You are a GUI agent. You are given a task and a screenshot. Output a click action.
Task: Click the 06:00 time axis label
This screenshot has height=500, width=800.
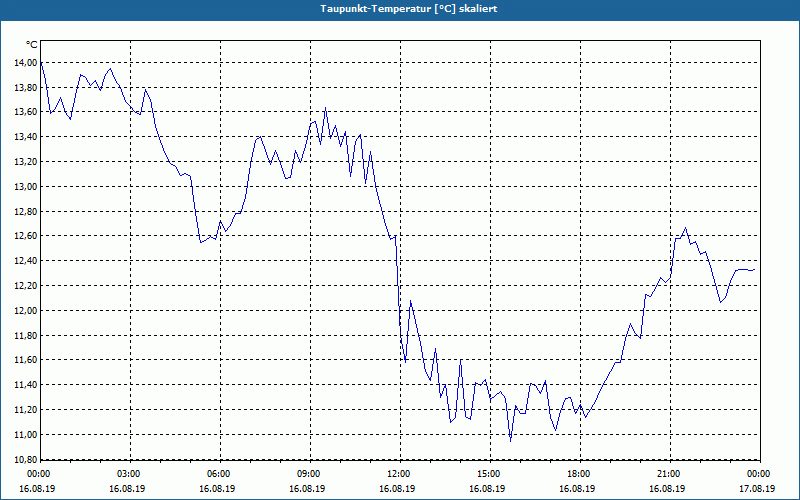point(219,473)
